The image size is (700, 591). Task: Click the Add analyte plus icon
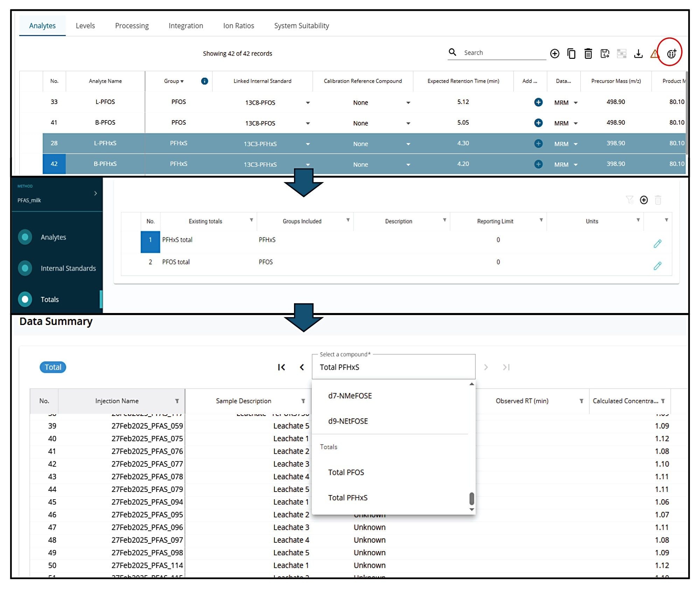tap(555, 53)
